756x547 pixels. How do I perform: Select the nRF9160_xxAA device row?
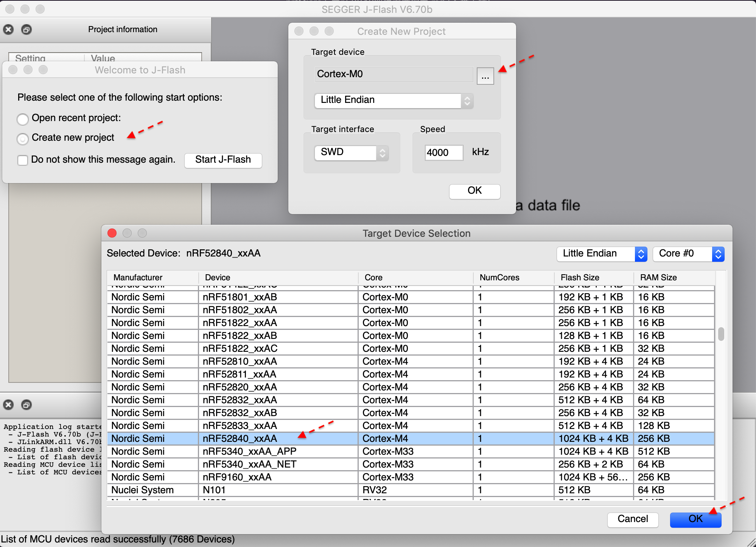tap(411, 477)
